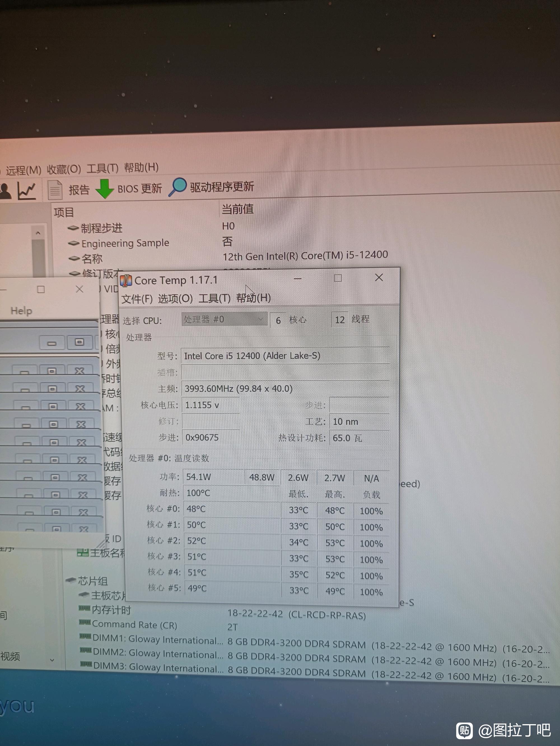Click the 型号 field Intel Core i5 12400
This screenshot has width=560, height=746.
click(x=285, y=356)
